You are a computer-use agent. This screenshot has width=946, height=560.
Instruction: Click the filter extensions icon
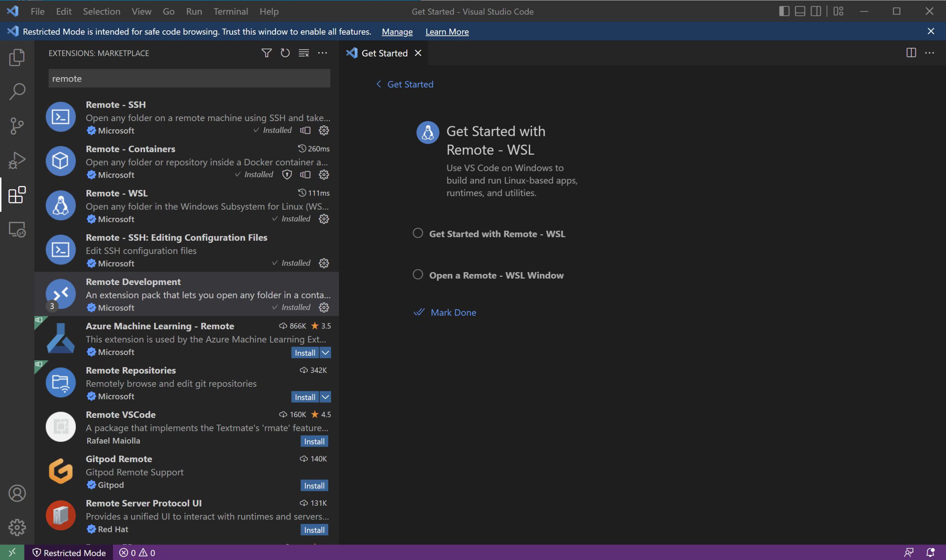click(266, 53)
